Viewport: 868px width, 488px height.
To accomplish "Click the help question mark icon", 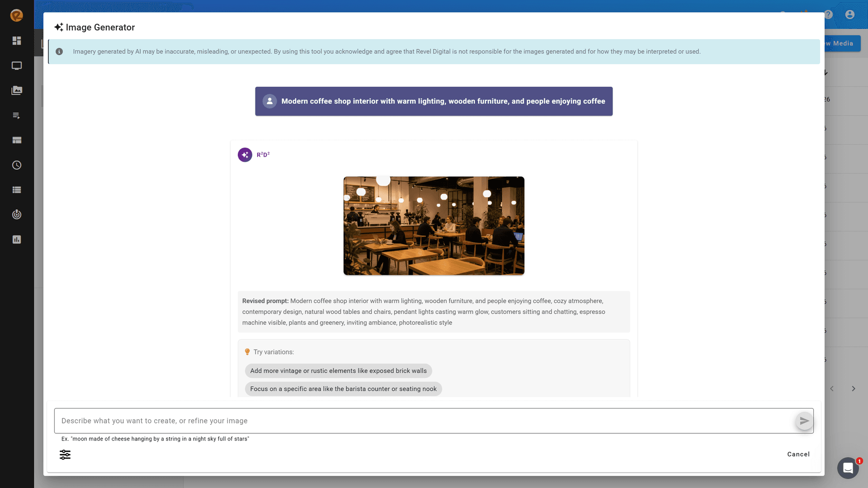I will 828,14.
